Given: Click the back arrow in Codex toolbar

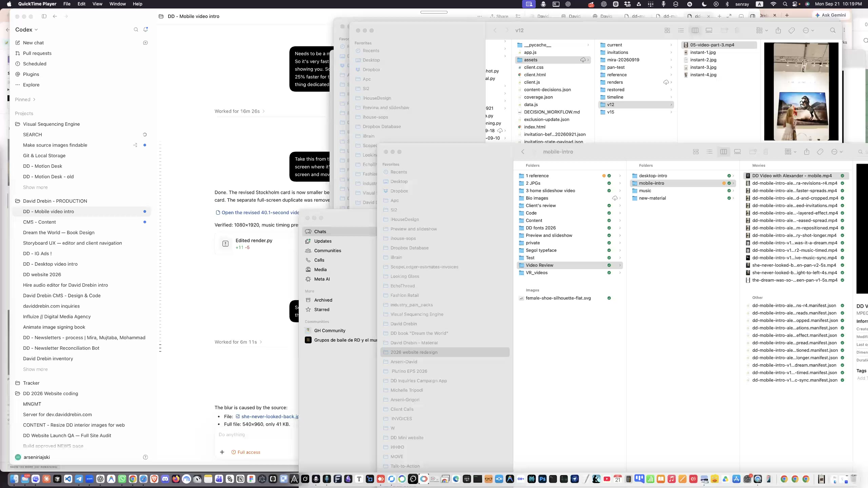Looking at the screenshot, I should coord(55,16).
